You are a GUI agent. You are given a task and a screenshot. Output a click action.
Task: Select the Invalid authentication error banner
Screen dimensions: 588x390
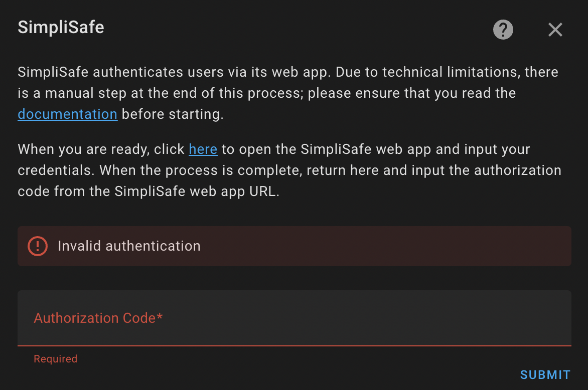294,246
